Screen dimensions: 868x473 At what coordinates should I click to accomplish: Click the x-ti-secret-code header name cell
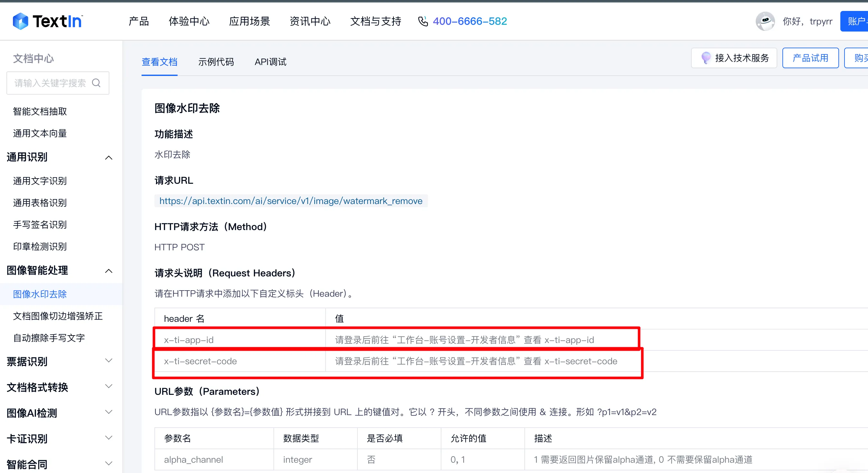click(240, 361)
